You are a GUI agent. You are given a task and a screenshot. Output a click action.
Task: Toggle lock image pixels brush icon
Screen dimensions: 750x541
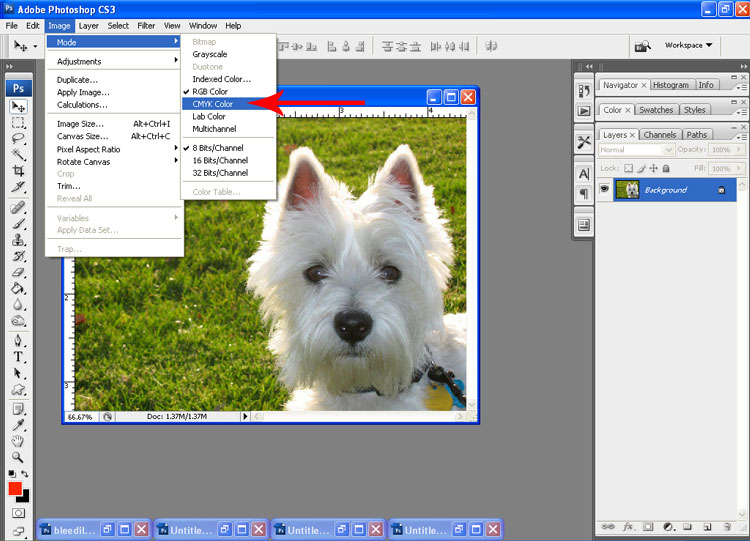tap(641, 168)
